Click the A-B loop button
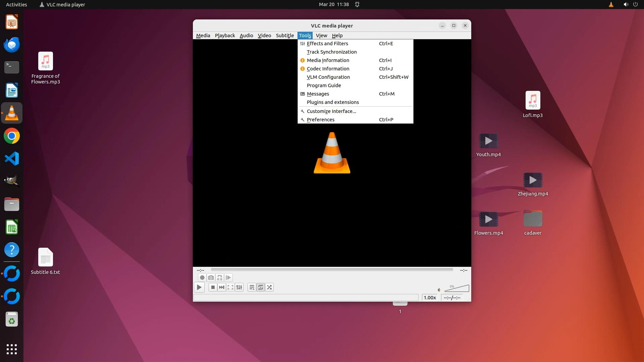This screenshot has height=362, width=644. [x=219, y=278]
